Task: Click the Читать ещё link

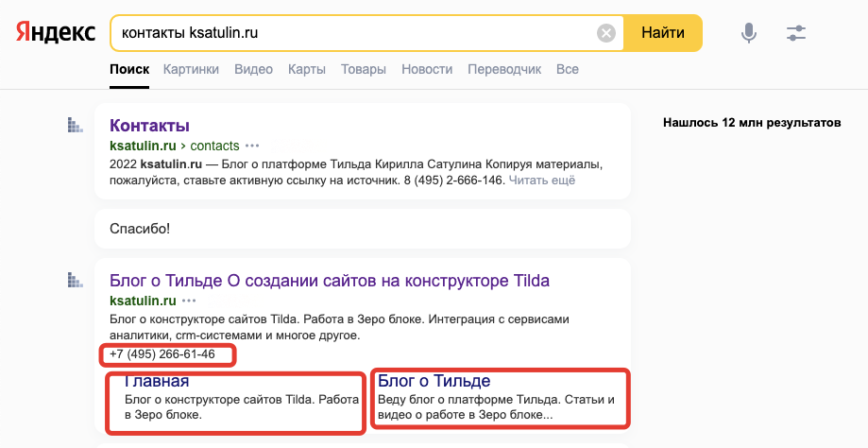Action: point(542,180)
